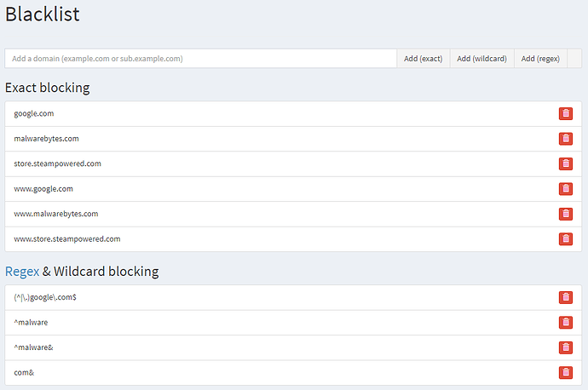This screenshot has height=390, width=588.
Task: Remove store.steampowered.com using its trash icon
Action: [x=566, y=163]
